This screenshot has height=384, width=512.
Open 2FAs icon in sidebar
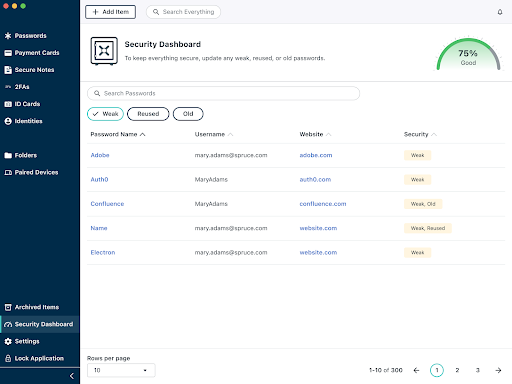tap(8, 87)
